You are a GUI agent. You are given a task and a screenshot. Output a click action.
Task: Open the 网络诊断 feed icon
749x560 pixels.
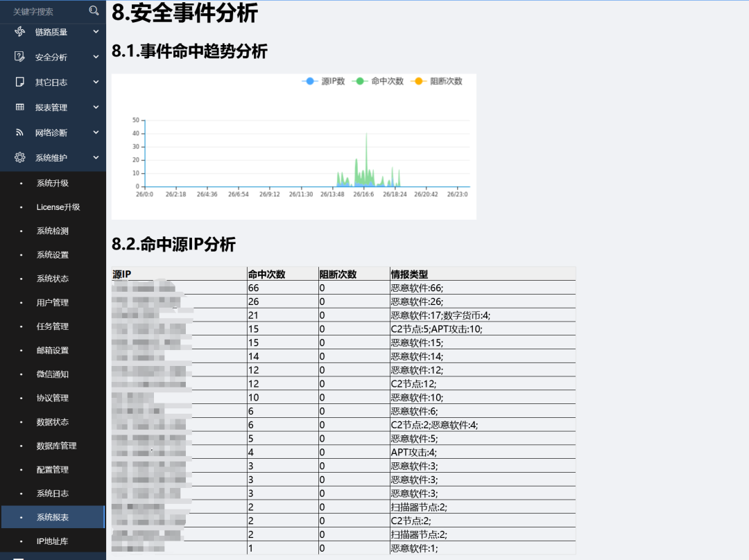point(18,132)
